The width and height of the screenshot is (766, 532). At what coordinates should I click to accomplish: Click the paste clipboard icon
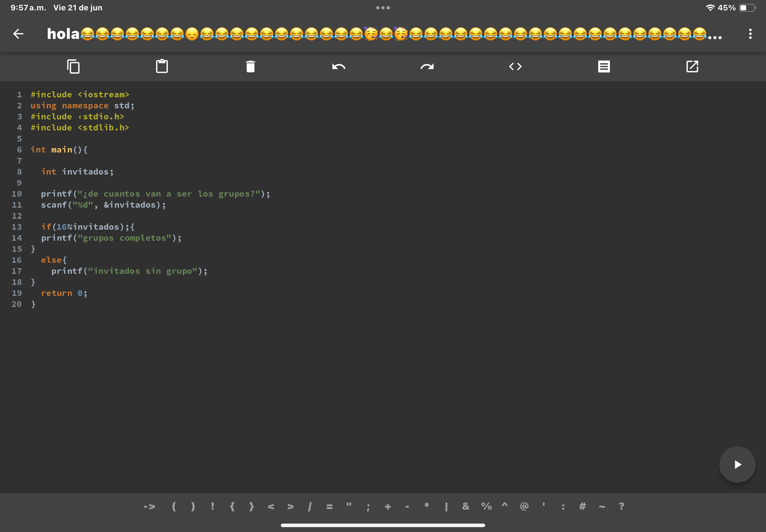(162, 66)
